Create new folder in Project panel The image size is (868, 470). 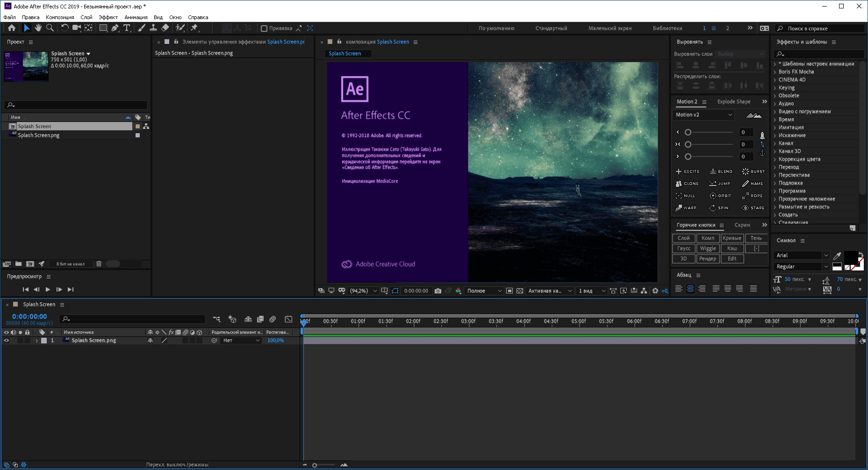[18, 264]
